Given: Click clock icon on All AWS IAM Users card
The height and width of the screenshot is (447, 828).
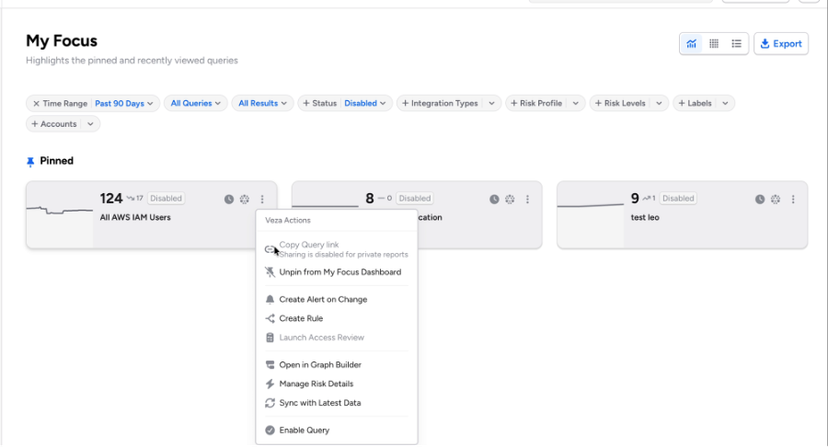Looking at the screenshot, I should point(229,199).
